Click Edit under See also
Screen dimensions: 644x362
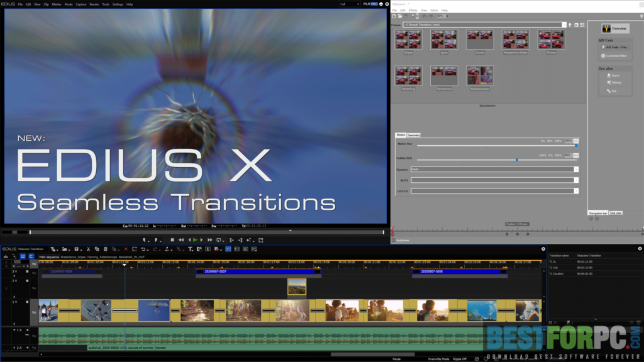pyautogui.click(x=611, y=90)
